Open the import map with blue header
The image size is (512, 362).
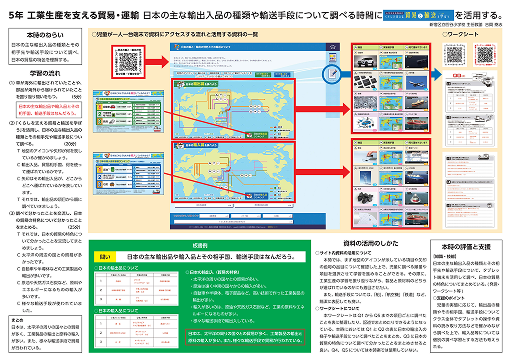pyautogui.click(x=233, y=172)
